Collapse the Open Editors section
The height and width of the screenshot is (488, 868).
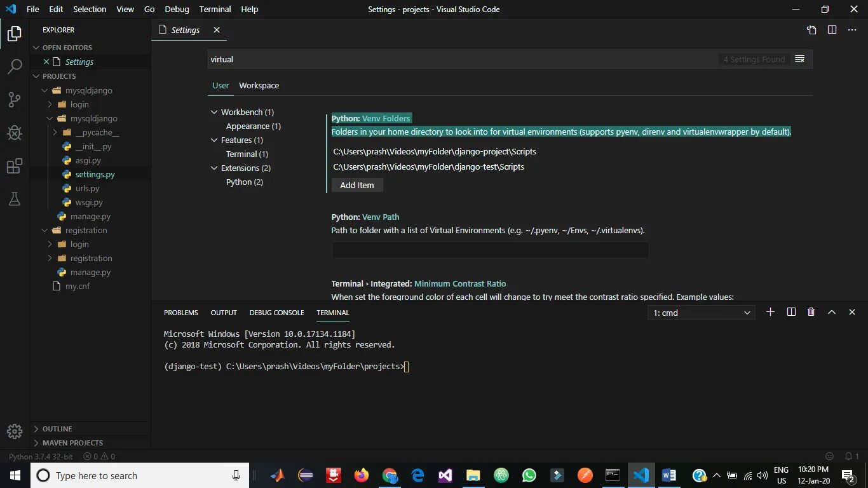click(36, 48)
